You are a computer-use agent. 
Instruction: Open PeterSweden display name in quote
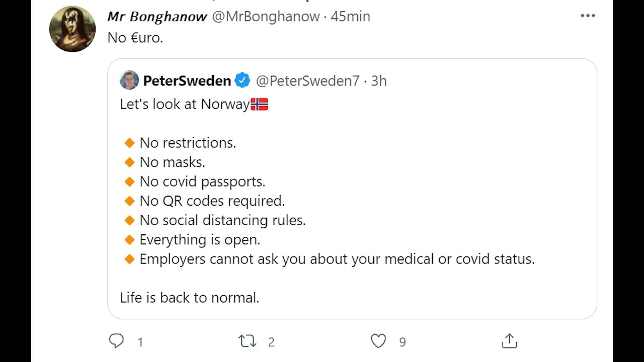[187, 80]
